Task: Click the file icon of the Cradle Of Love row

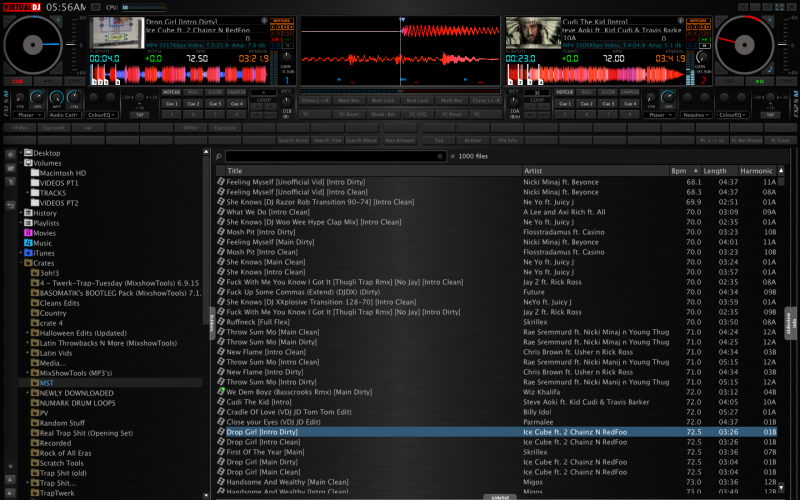Action: (x=221, y=412)
